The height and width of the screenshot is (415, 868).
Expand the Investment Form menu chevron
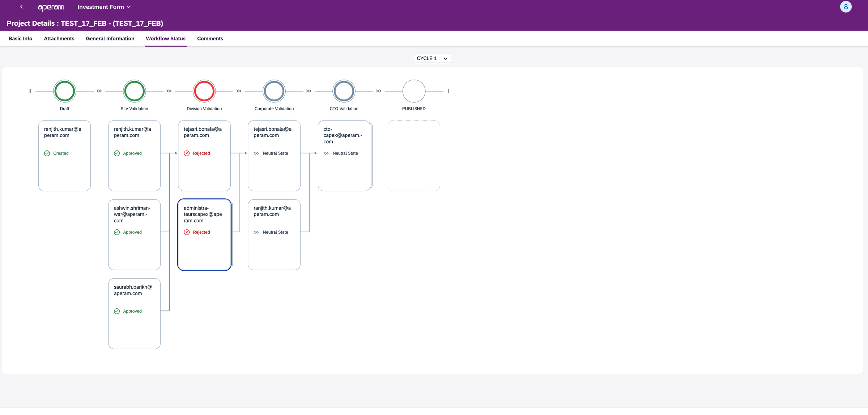click(129, 7)
